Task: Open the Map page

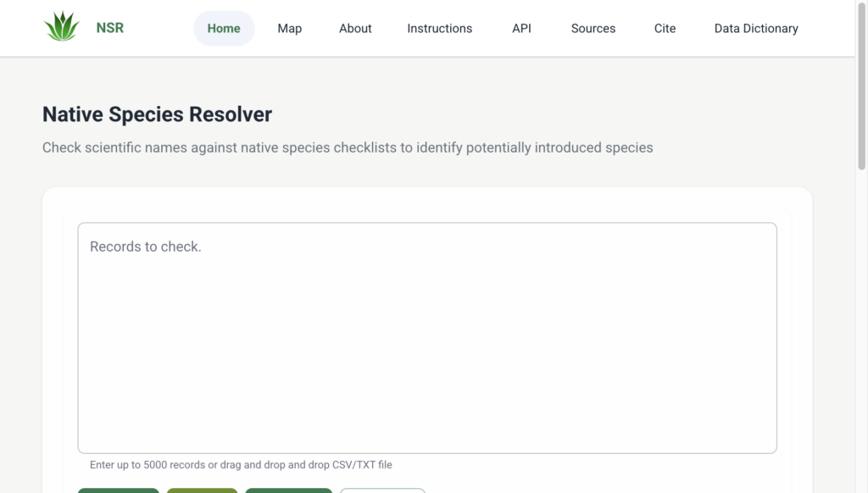Action: coord(290,28)
